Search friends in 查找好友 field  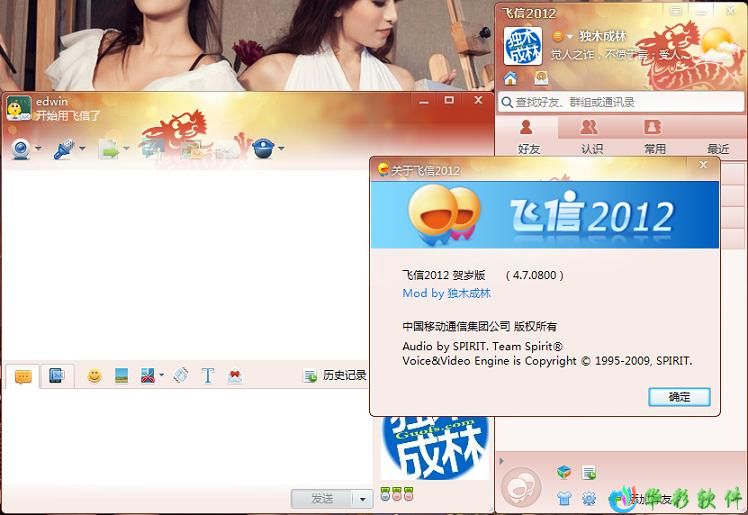pos(620,102)
